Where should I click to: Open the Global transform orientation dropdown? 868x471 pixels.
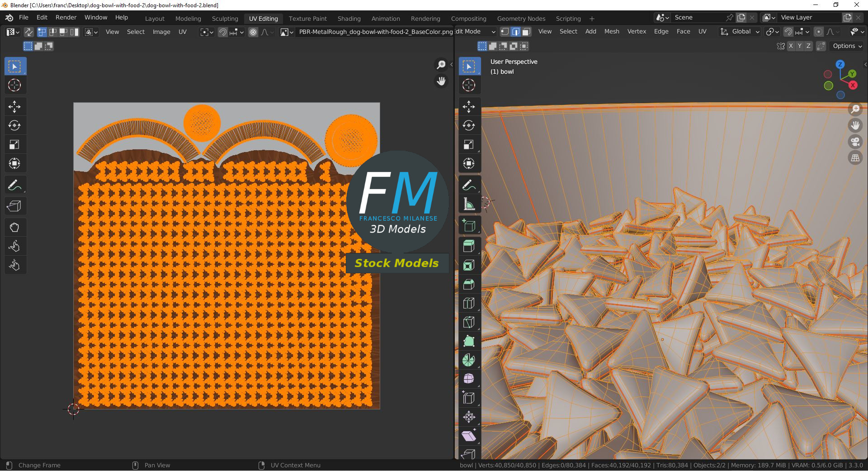click(x=740, y=32)
